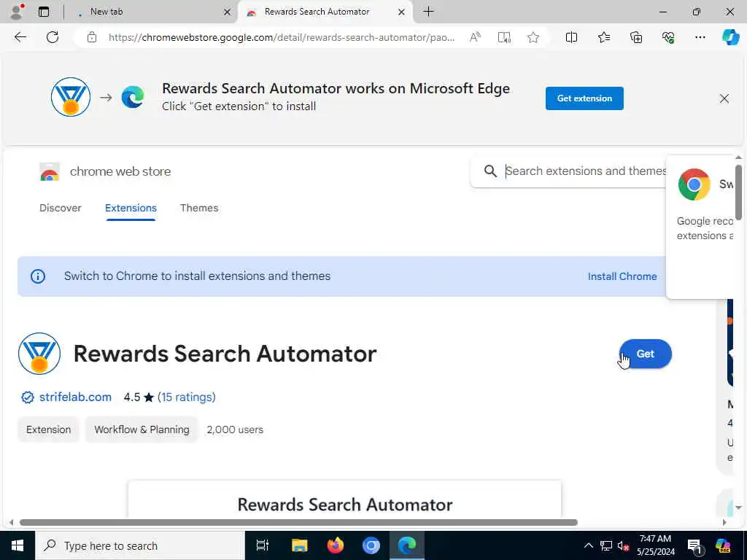747x560 pixels.
Task: Open the Discover tab
Action: pyautogui.click(x=60, y=208)
